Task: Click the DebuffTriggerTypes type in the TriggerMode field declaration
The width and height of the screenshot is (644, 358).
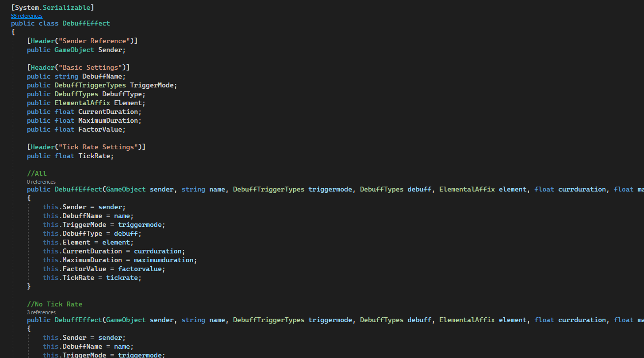Action: [90, 85]
